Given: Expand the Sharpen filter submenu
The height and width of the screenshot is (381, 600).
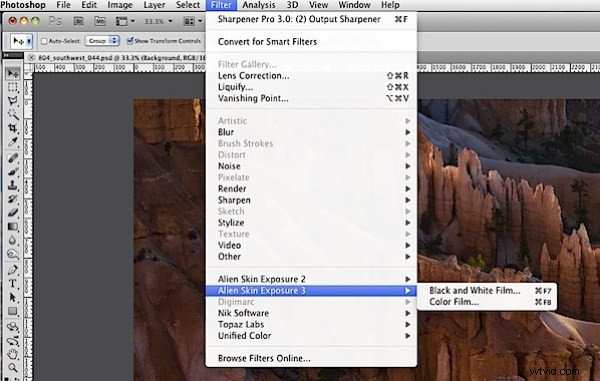Looking at the screenshot, I should [311, 200].
